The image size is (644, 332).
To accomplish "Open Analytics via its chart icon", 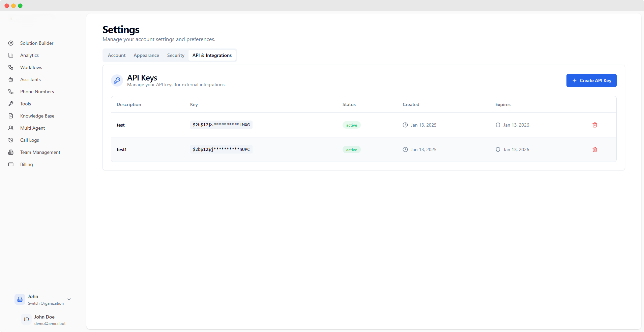I will (x=11, y=55).
